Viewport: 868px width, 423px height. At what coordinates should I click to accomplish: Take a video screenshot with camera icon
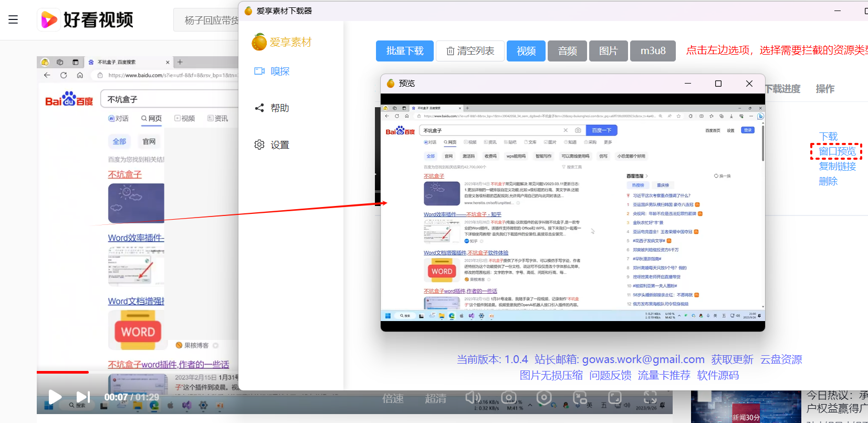point(508,398)
